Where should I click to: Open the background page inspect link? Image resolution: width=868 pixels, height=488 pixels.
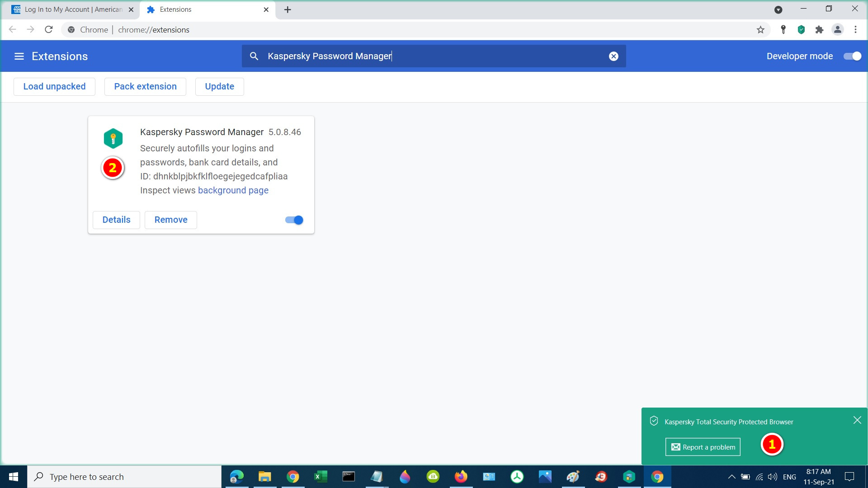pyautogui.click(x=233, y=190)
